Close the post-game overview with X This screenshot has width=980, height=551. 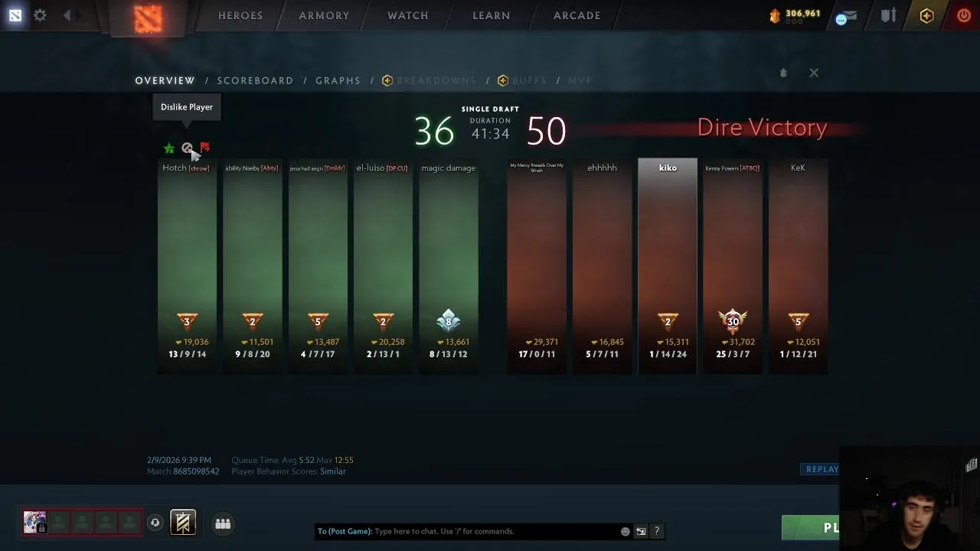pos(814,73)
